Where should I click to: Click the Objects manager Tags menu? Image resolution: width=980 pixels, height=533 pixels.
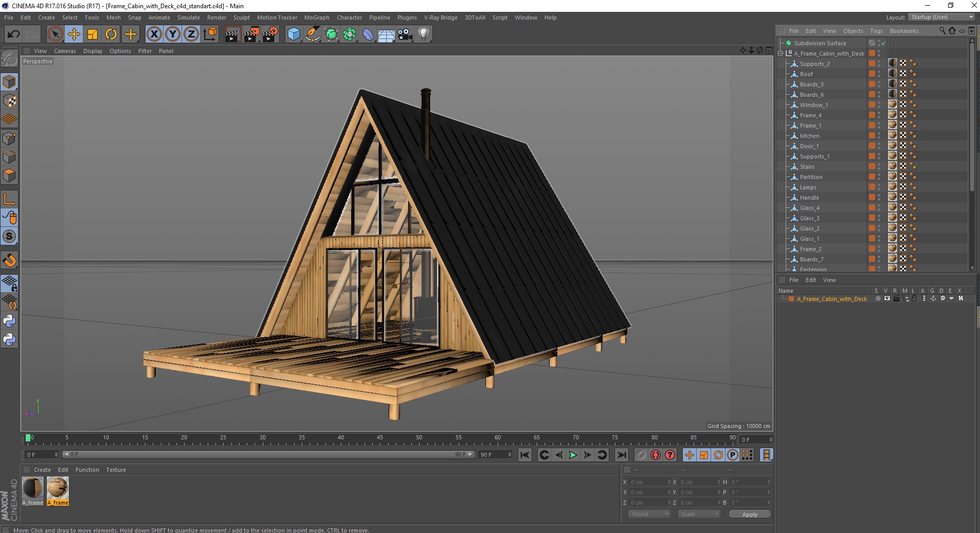pyautogui.click(x=876, y=31)
